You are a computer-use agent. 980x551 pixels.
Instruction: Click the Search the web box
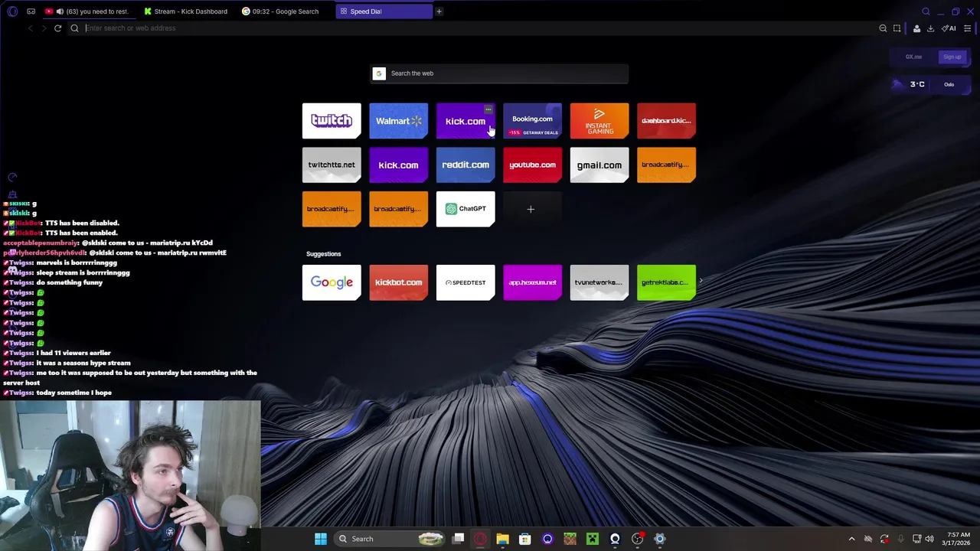pyautogui.click(x=499, y=73)
